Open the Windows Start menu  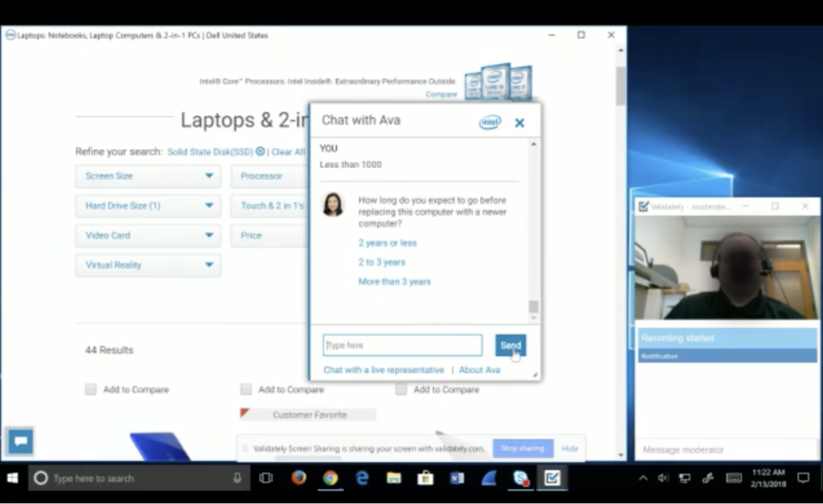tap(13, 478)
